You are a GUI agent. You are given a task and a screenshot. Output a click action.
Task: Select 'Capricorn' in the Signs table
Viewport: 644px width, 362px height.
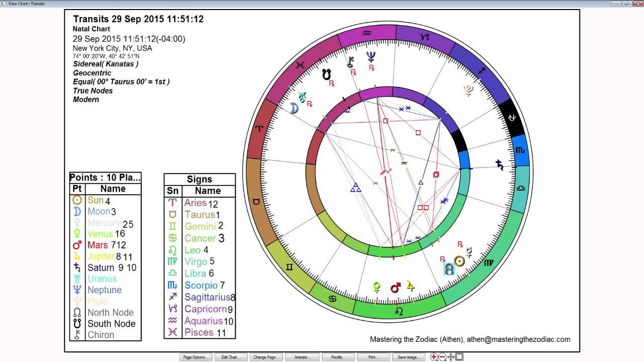coord(206,309)
